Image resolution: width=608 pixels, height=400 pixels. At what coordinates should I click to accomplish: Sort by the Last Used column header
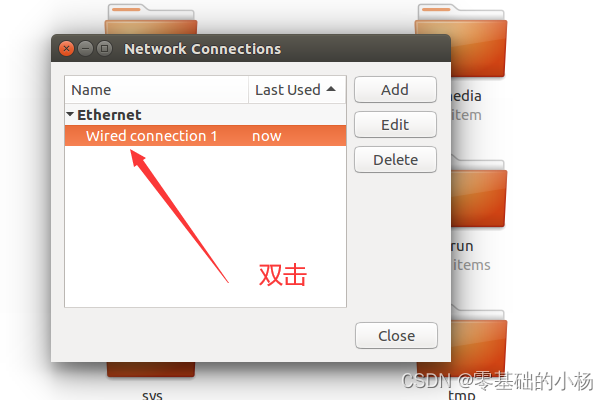pos(297,90)
